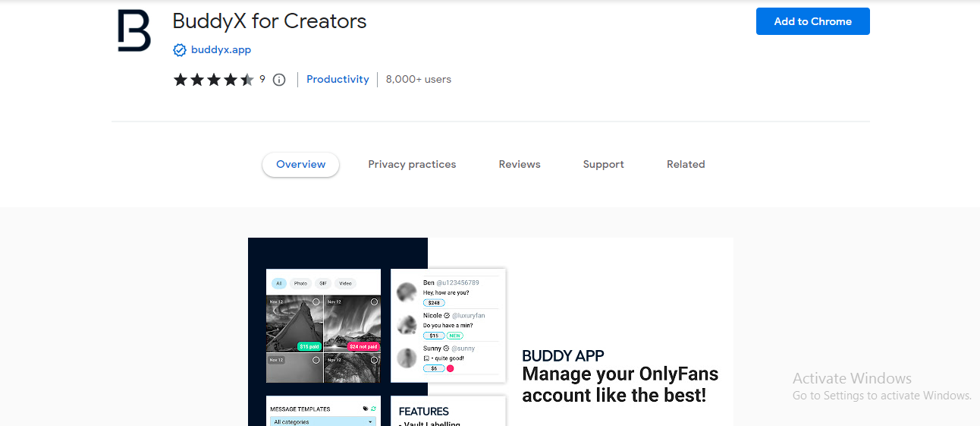The height and width of the screenshot is (426, 980).
Task: Click the $248 tag under Ben
Action: click(x=434, y=303)
